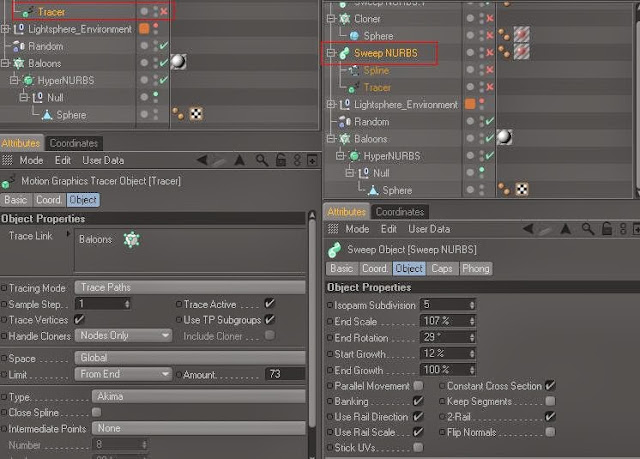Click lock icon in Sweep Object attributes toolbar

[607, 228]
